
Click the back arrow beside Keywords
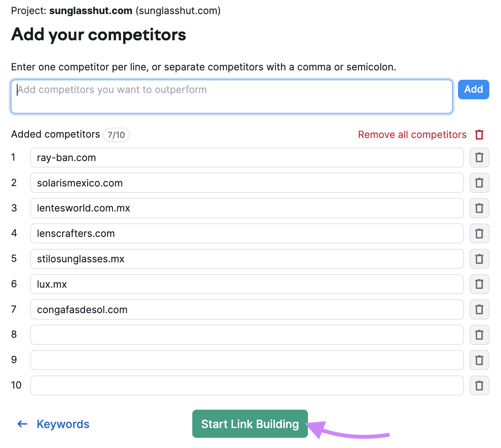[x=22, y=424]
